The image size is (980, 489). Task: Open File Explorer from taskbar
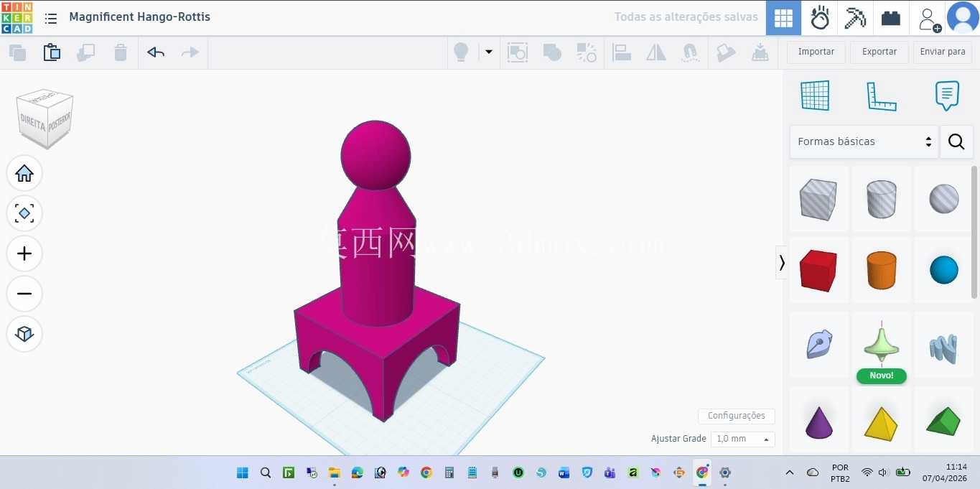(334, 472)
